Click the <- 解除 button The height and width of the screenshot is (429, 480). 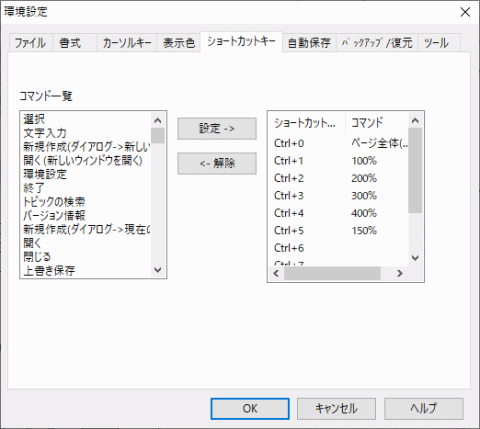217,163
